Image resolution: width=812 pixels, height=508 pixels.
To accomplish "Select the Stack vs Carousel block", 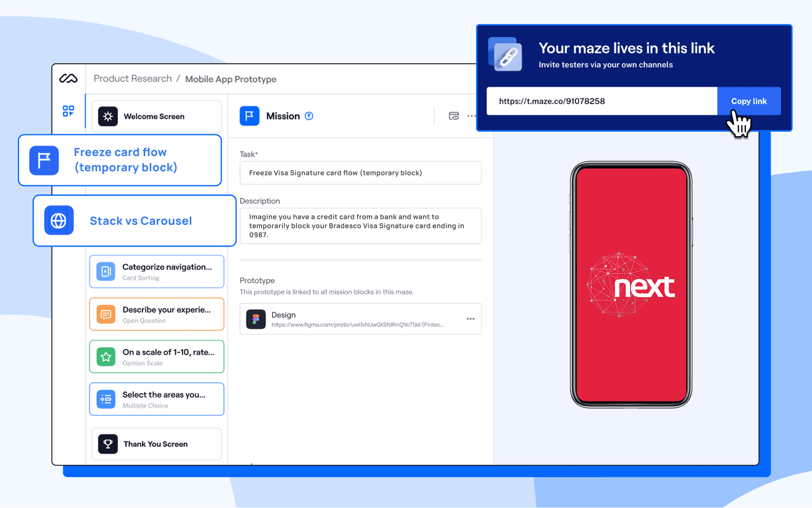I will click(134, 221).
